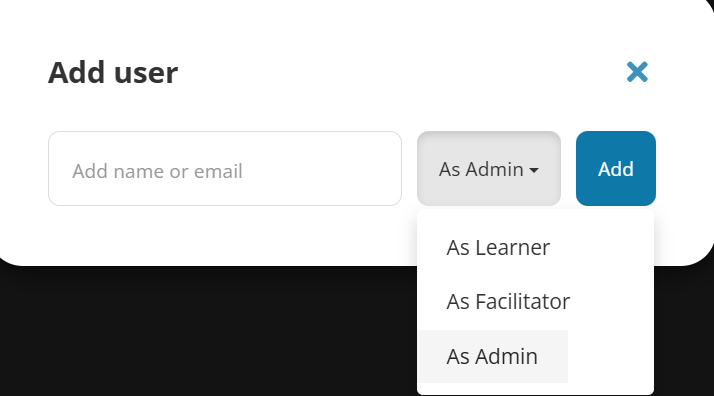Screen dimensions: 714x396
Task: Click the Add user heading text
Action: tap(113, 72)
